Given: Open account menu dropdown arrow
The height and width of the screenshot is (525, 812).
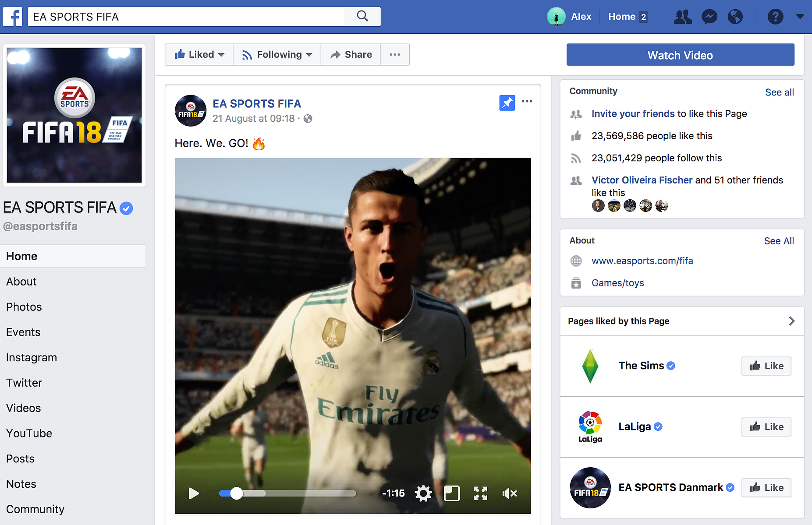Looking at the screenshot, I should click(x=800, y=17).
